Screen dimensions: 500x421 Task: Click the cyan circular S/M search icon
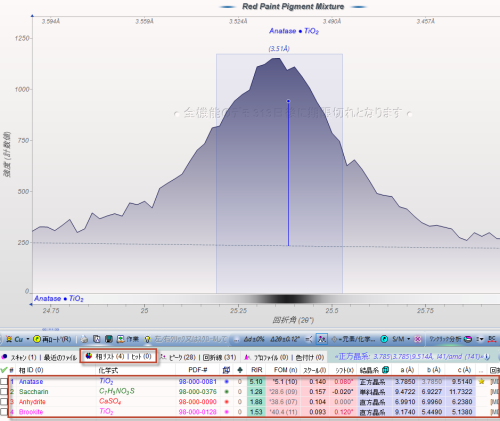point(384,339)
